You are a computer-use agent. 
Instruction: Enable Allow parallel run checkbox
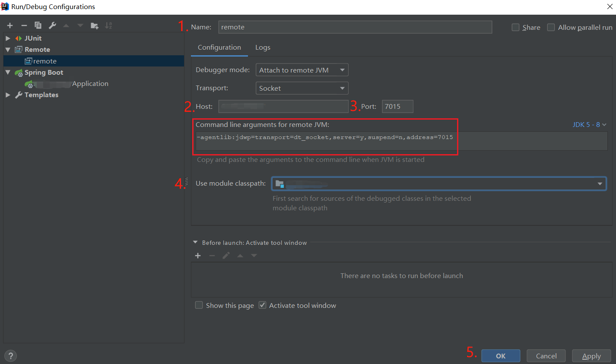click(x=551, y=27)
